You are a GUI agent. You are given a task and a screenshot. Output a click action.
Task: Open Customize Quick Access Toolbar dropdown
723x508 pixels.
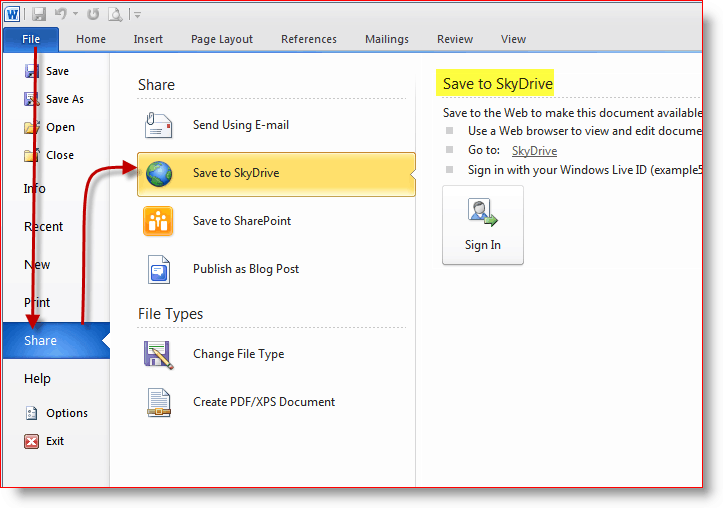click(137, 15)
